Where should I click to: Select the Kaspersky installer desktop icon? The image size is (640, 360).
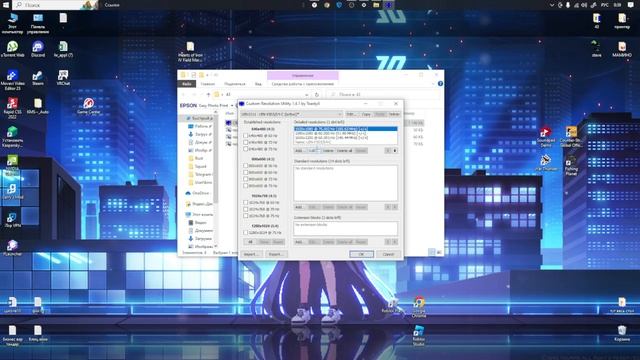(12, 136)
